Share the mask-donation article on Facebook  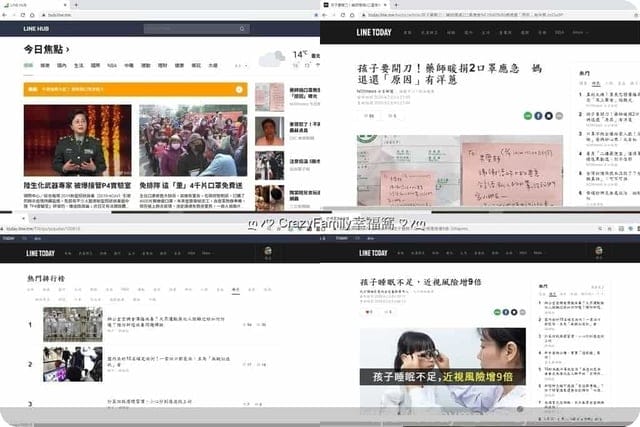[538, 116]
